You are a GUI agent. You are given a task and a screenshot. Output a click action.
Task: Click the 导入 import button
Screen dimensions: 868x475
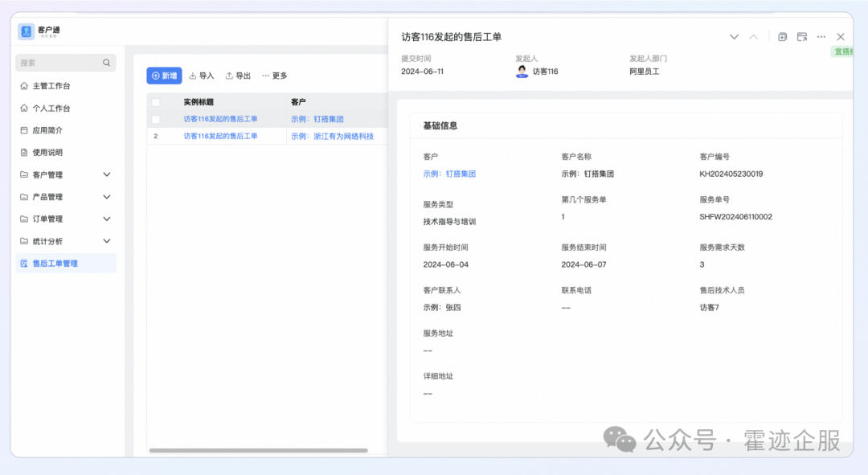tap(202, 76)
